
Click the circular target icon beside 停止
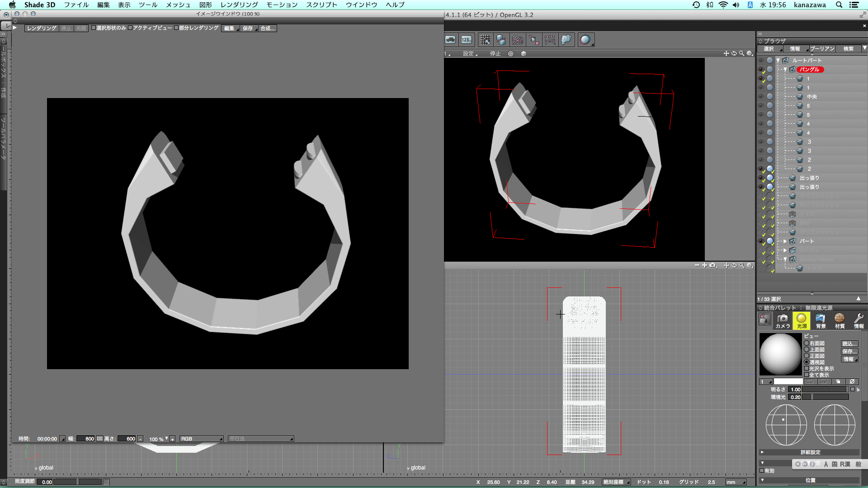(x=511, y=53)
